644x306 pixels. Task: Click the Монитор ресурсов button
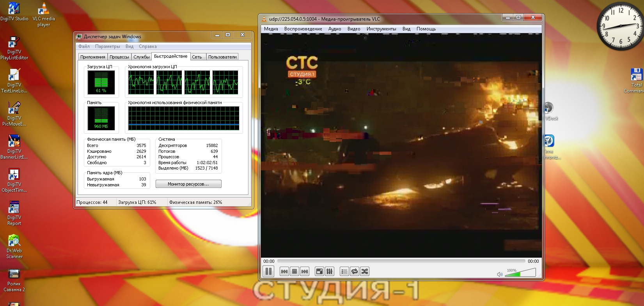(x=188, y=184)
